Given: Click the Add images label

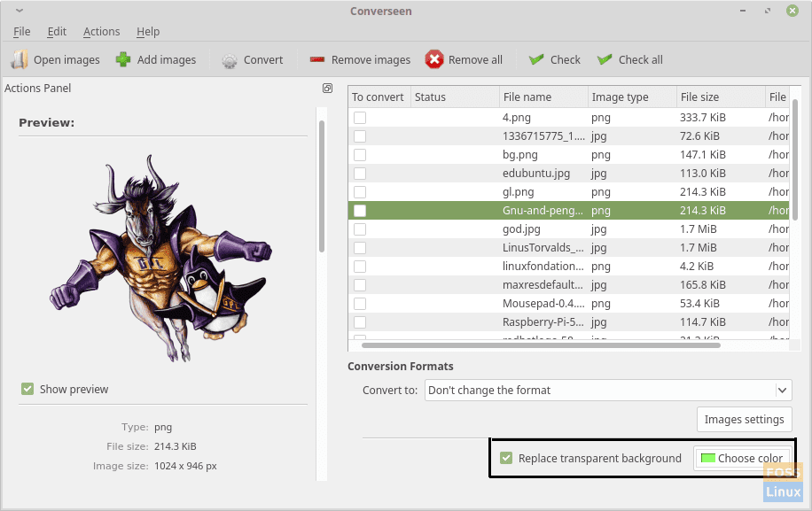Looking at the screenshot, I should [x=167, y=60].
